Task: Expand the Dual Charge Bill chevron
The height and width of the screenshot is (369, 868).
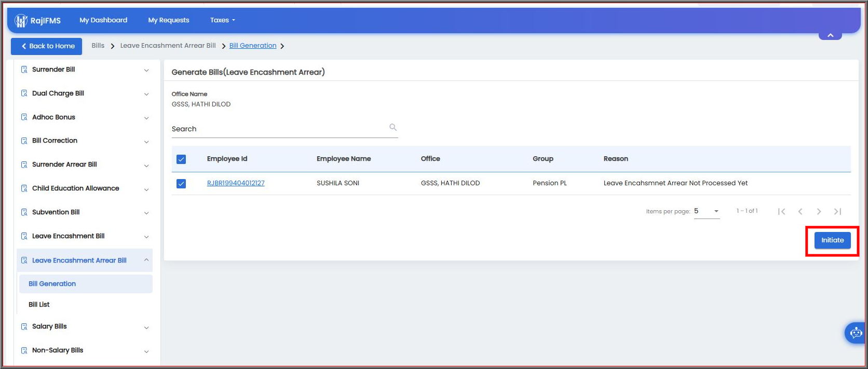Action: (146, 94)
